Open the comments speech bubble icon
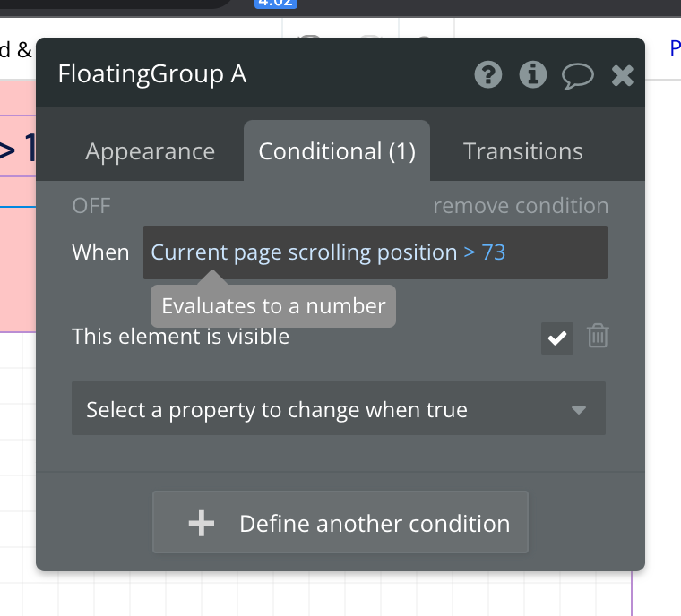Image resolution: width=681 pixels, height=616 pixels. click(578, 75)
